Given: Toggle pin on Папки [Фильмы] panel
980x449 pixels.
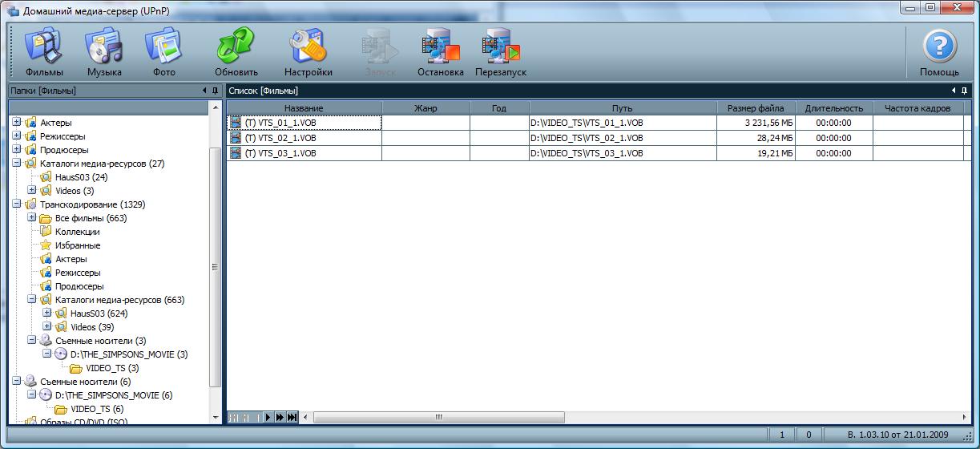Looking at the screenshot, I should tap(215, 91).
